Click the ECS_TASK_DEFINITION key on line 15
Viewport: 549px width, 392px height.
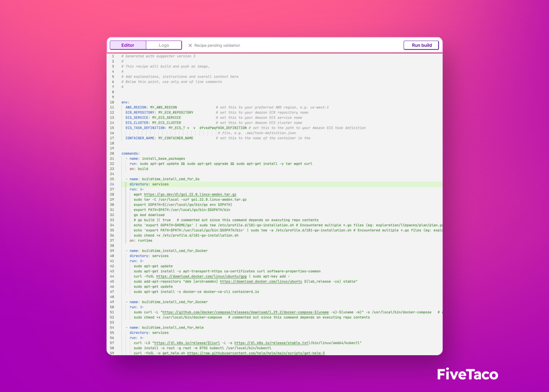click(x=146, y=128)
